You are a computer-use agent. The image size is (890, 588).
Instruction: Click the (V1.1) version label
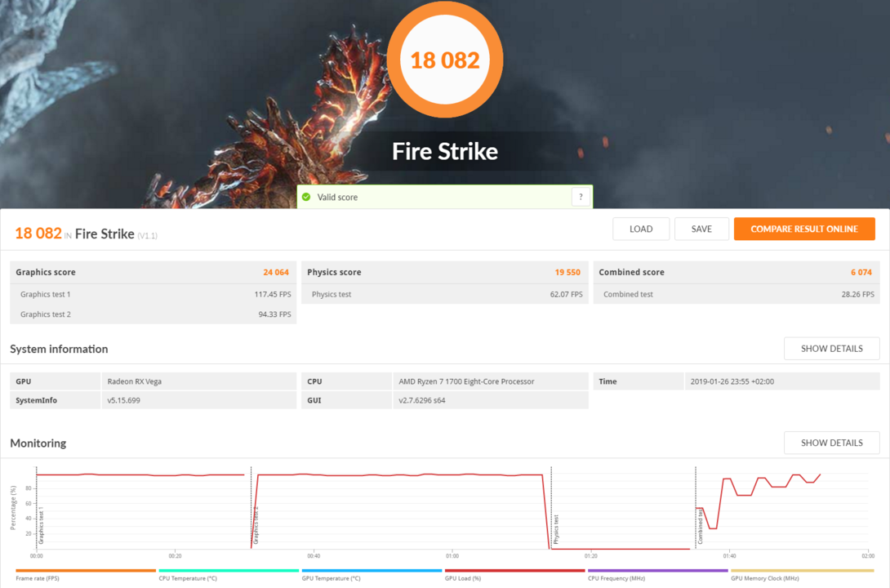[148, 235]
